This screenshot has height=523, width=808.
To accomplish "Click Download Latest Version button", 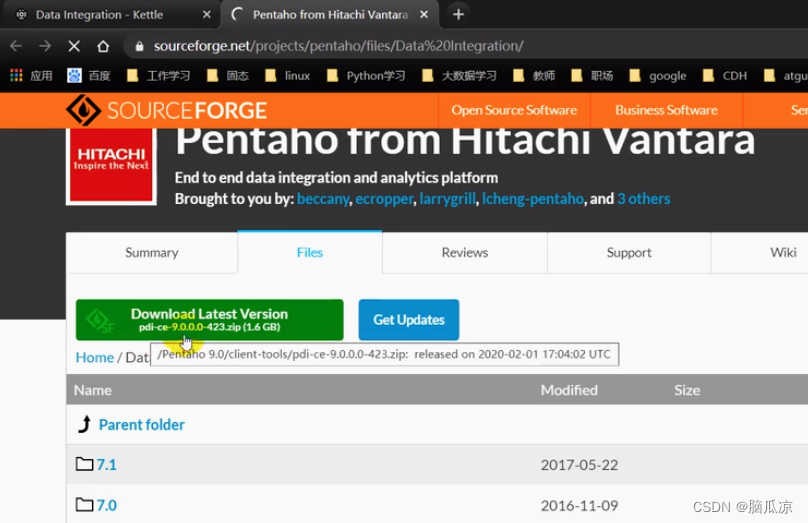I will click(x=209, y=319).
